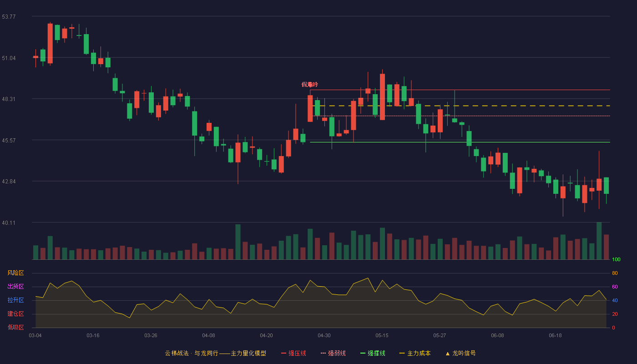Click the 06-18 date label
This screenshot has width=637, height=364.
click(x=555, y=335)
